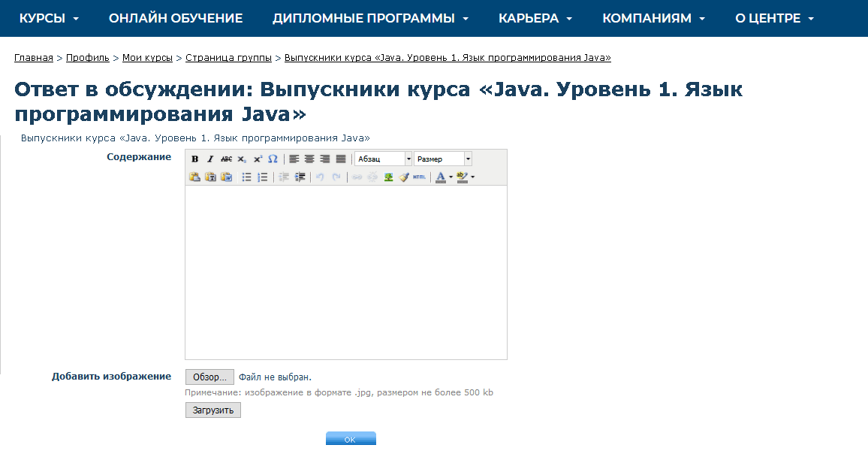This screenshot has height=454, width=868.
Task: Open the HTML source editor
Action: (420, 177)
